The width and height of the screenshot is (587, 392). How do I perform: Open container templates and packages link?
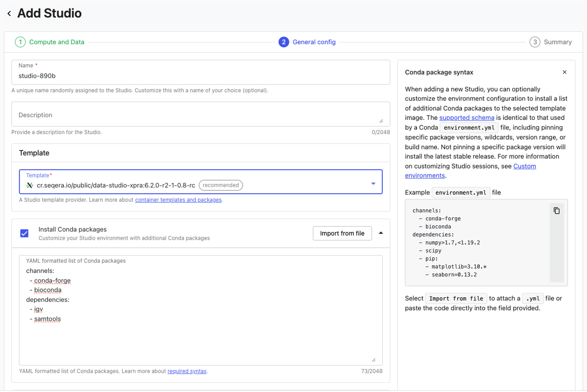tap(178, 200)
